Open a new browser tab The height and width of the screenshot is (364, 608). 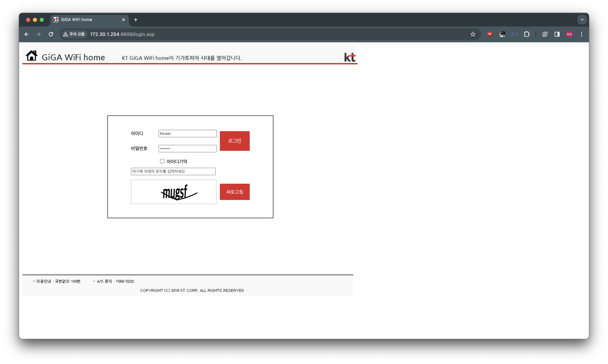tap(136, 20)
